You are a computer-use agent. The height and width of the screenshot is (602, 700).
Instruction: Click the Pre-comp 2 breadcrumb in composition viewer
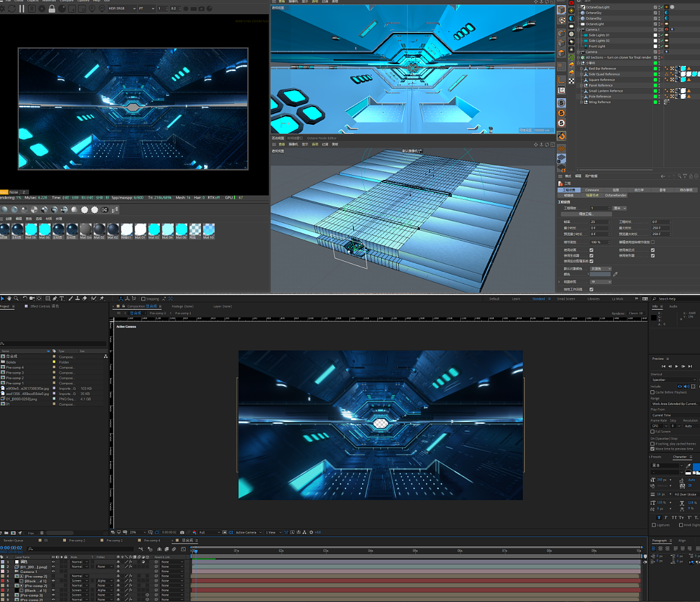point(158,313)
